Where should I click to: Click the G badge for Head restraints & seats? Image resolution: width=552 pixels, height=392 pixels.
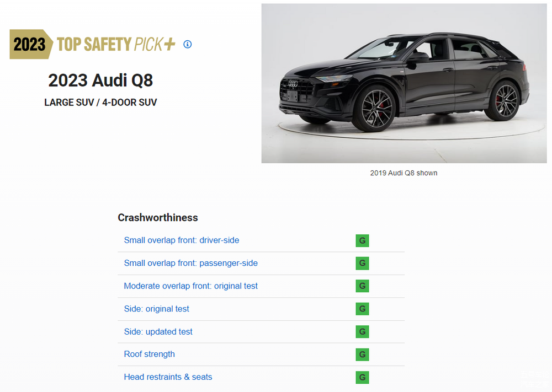(x=362, y=377)
